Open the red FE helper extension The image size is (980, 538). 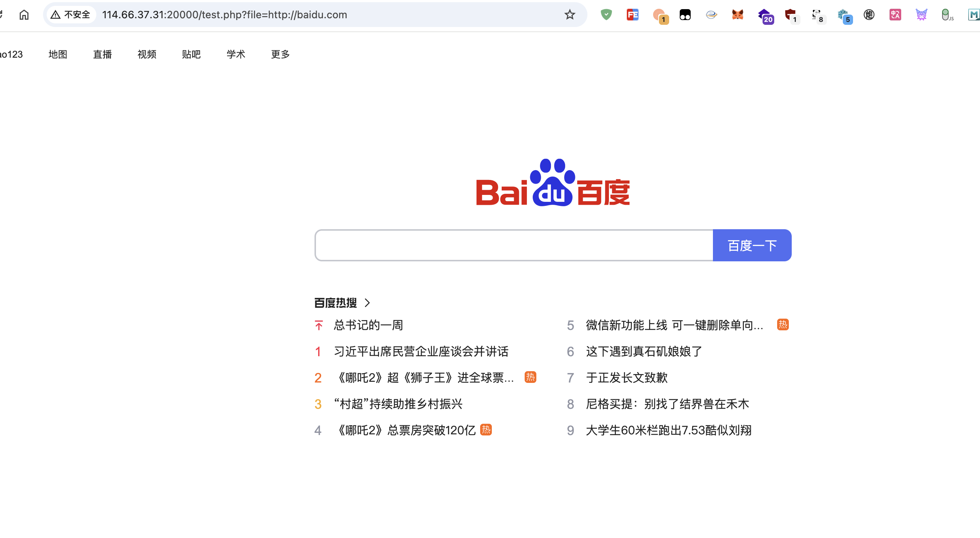click(x=632, y=15)
